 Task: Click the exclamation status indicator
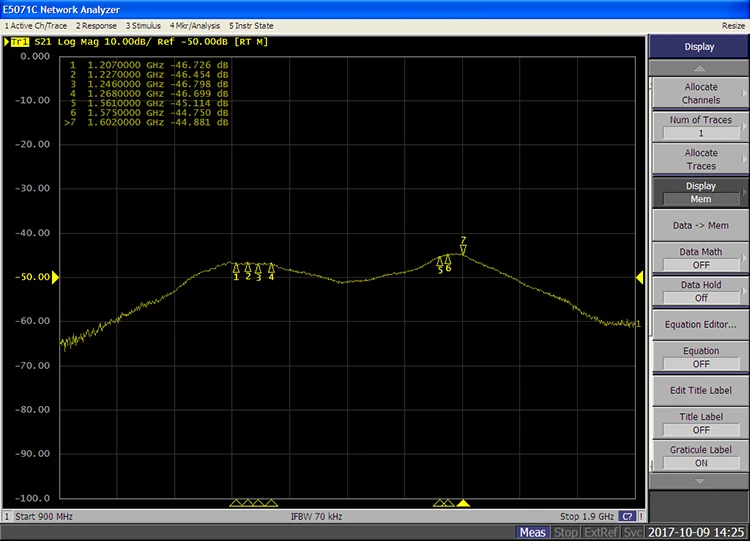[x=641, y=517]
